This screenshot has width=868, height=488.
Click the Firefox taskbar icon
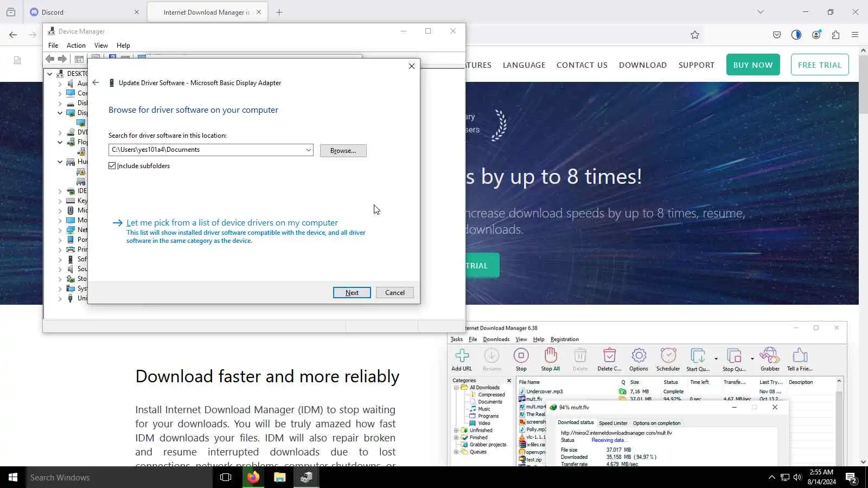coord(253,477)
